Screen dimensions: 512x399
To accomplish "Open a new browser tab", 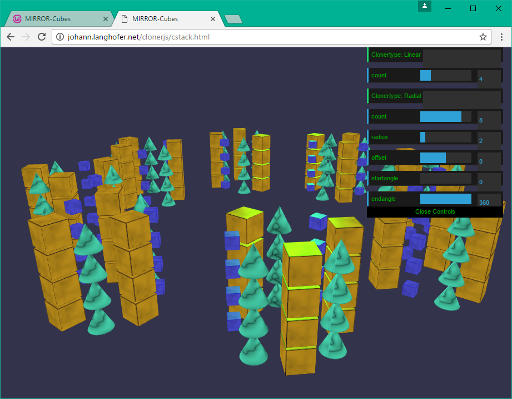I will (x=233, y=19).
